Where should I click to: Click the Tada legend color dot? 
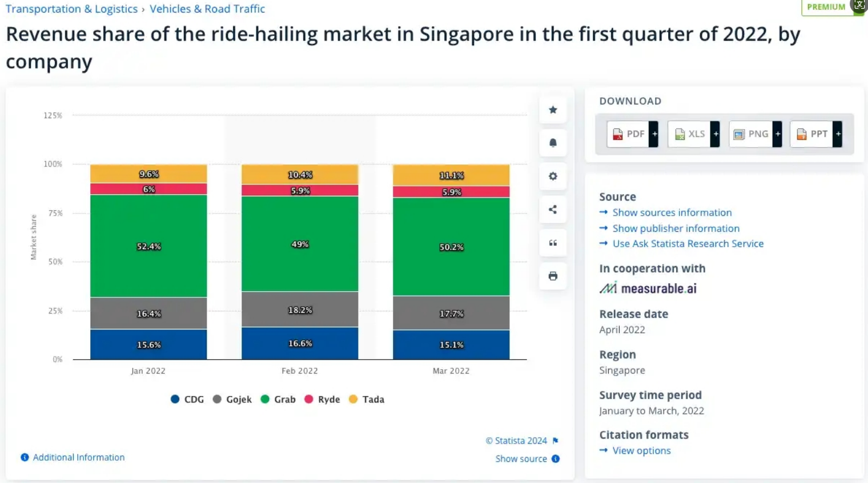coord(353,399)
